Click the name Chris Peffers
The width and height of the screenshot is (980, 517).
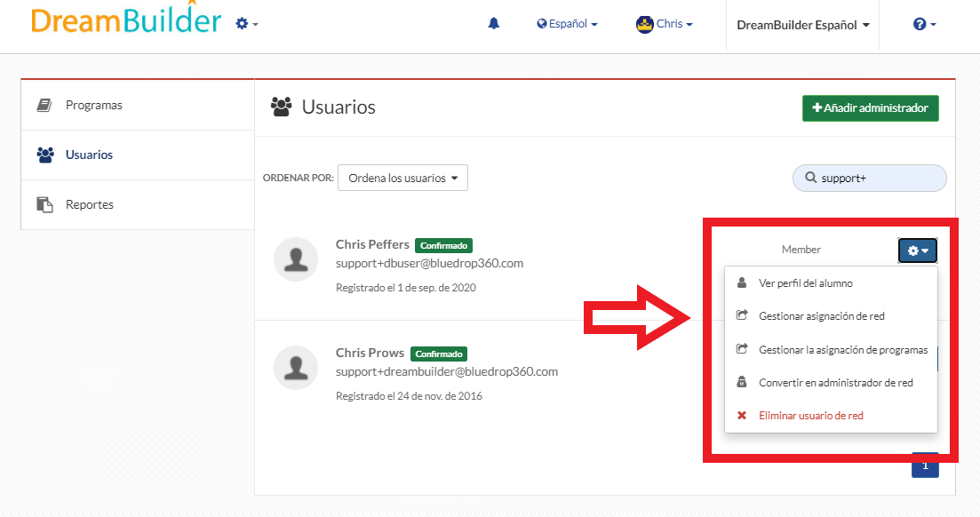(x=372, y=244)
